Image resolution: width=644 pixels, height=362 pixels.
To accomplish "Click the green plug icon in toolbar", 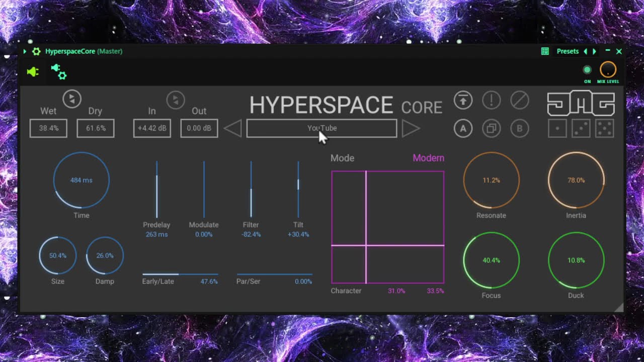I will [x=33, y=72].
